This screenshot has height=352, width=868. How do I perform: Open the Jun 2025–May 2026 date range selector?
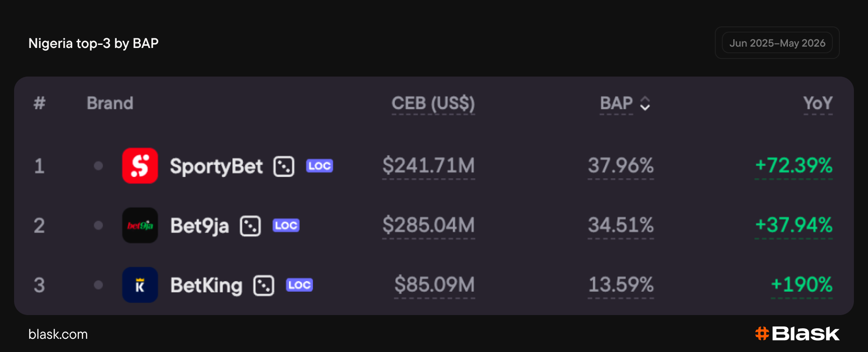tap(777, 43)
